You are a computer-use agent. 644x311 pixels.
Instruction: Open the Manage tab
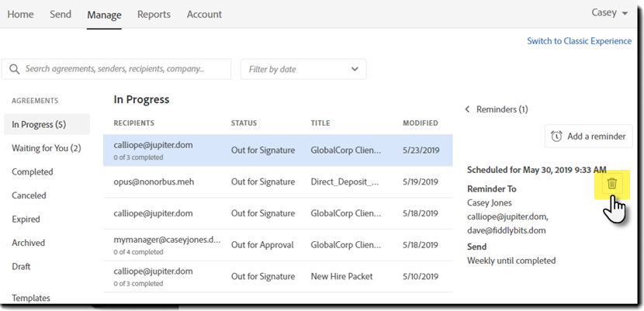tap(104, 15)
